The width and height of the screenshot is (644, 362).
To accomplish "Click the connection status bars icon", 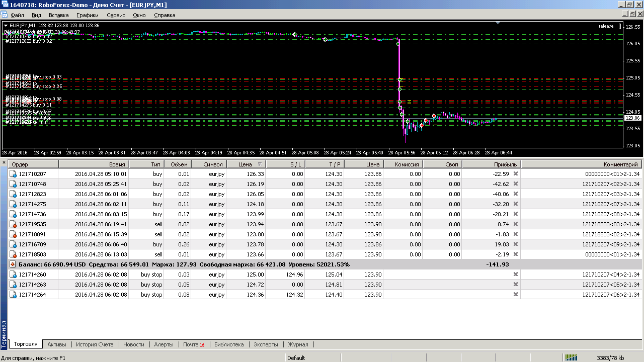I will pos(571,358).
